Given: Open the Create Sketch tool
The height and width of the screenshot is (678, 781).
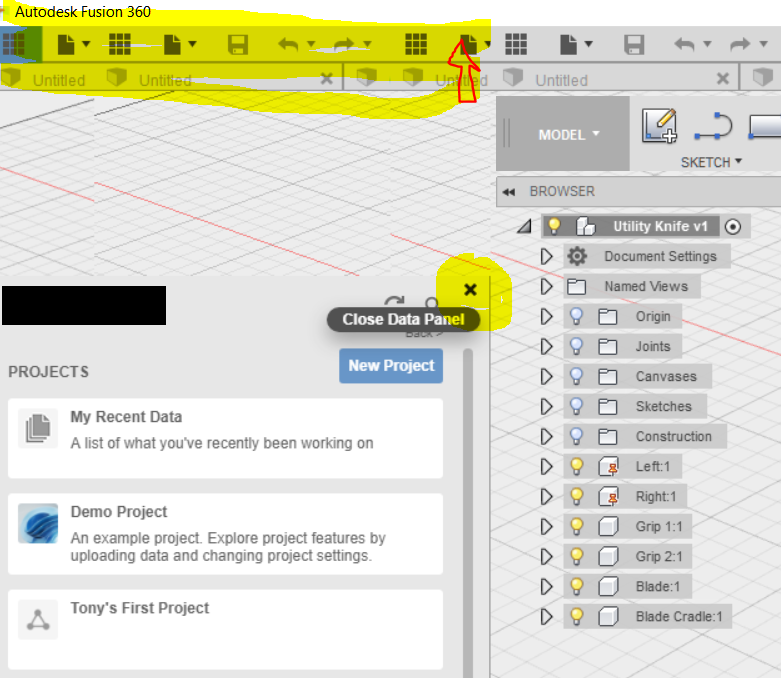Looking at the screenshot, I should pos(659,126).
